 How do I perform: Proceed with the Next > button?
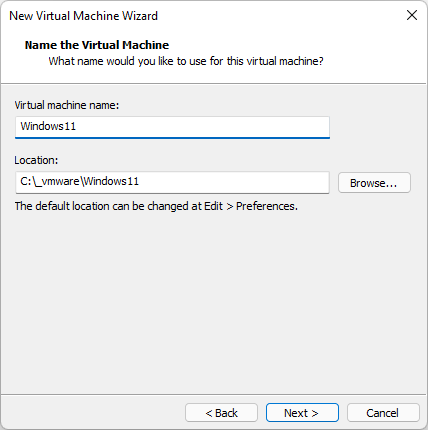(x=302, y=413)
